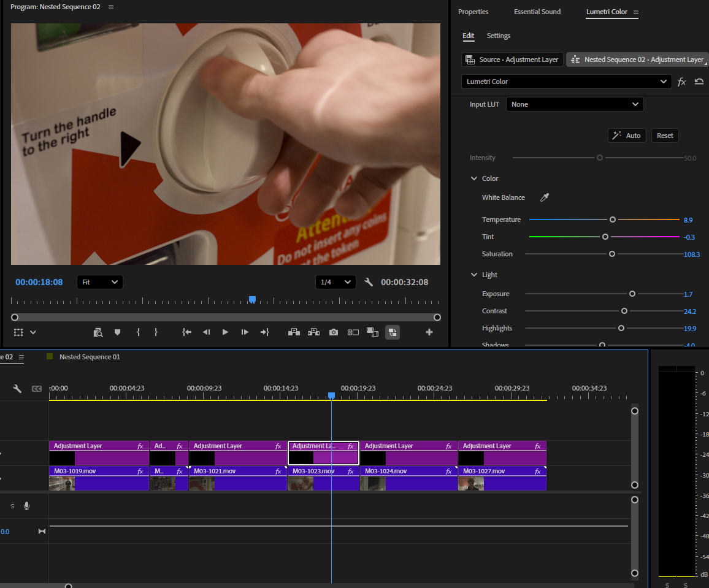Viewport: 709px width, 588px height.
Task: Toggle the Comparison View button
Action: tap(353, 332)
